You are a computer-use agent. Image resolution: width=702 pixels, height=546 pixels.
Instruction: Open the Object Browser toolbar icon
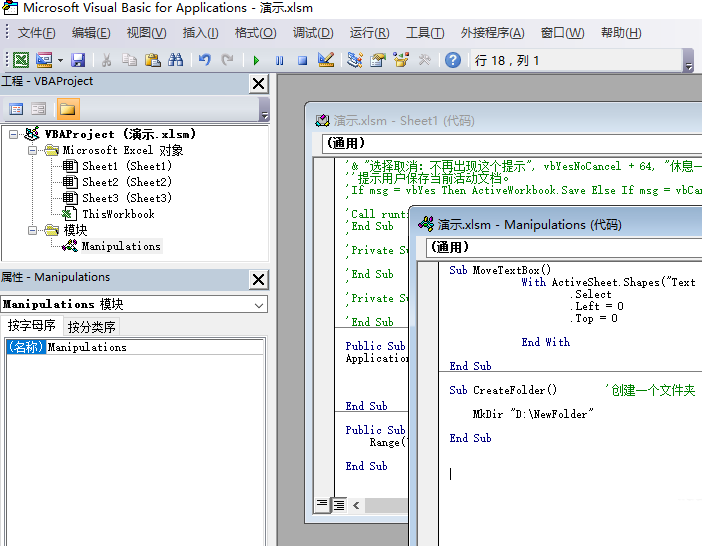click(x=401, y=60)
